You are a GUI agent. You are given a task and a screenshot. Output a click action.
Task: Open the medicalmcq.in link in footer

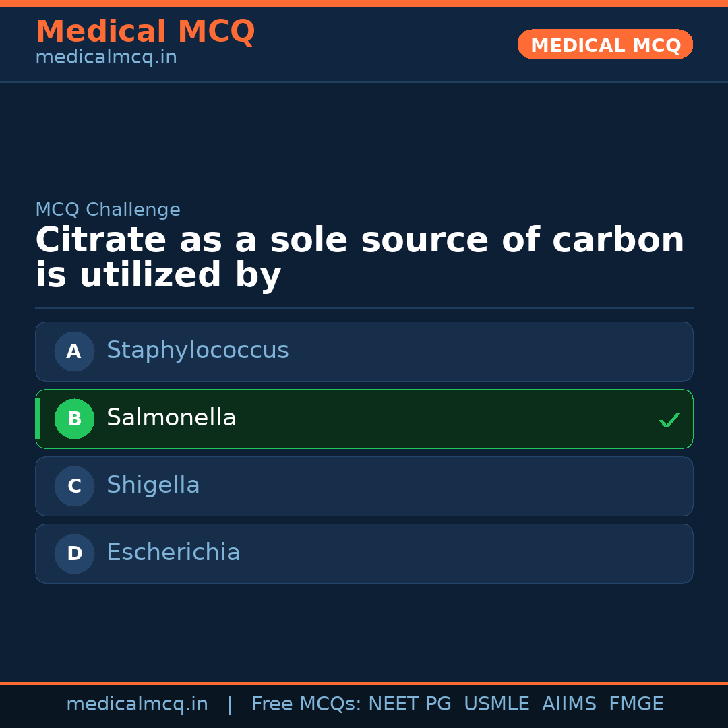(x=137, y=704)
